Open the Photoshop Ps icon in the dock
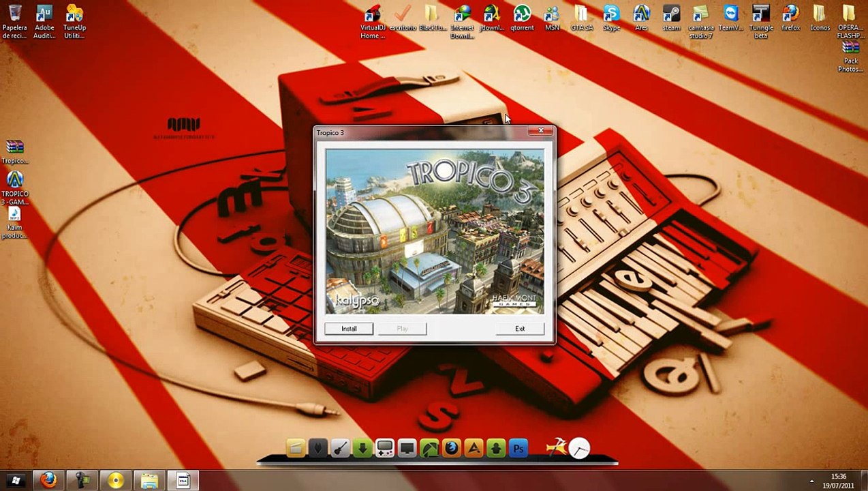 pyautogui.click(x=518, y=448)
